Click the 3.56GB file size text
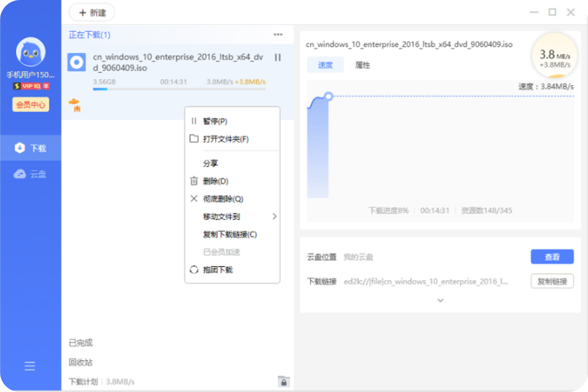 coord(104,82)
